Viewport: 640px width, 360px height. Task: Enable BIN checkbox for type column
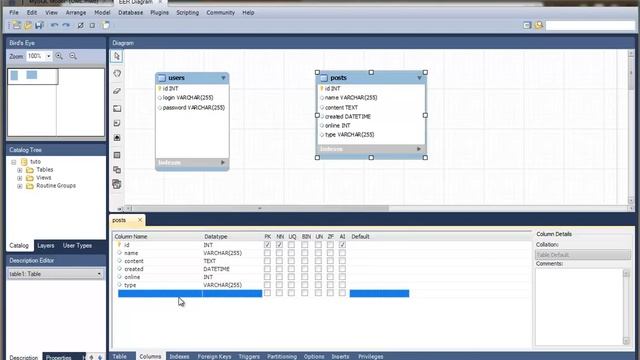click(x=304, y=285)
